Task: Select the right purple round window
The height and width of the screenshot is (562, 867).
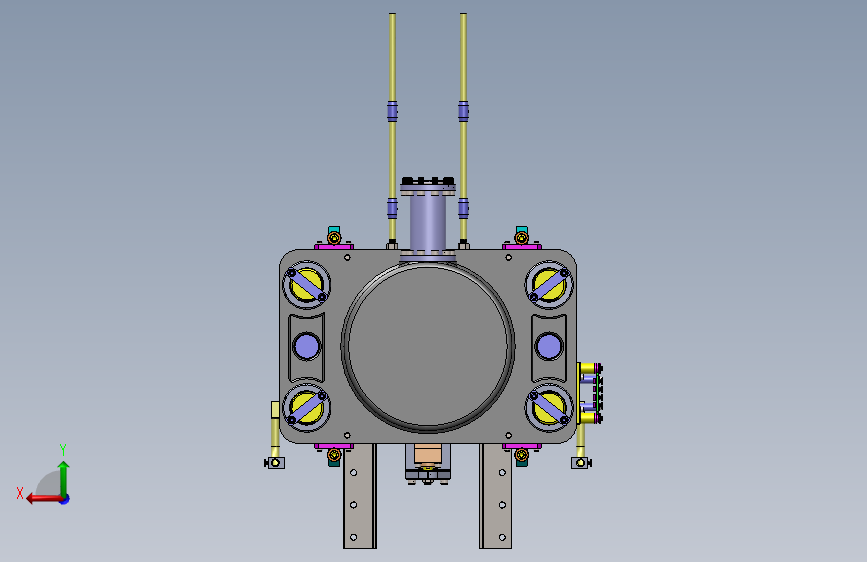Action: 549,346
